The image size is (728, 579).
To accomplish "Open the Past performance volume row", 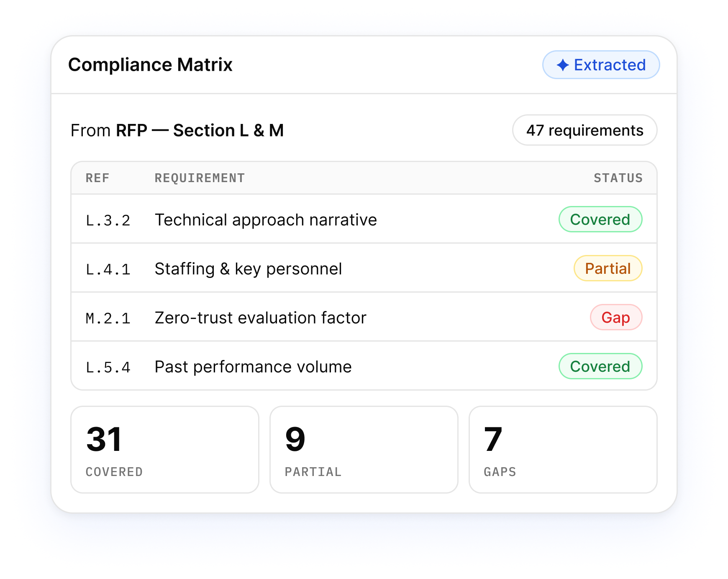I will 364,366.
